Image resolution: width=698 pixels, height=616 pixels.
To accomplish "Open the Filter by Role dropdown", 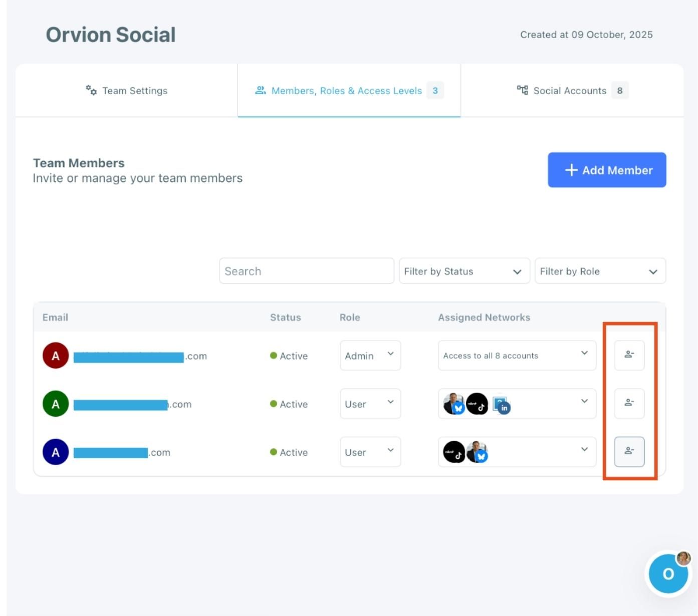I will point(600,271).
